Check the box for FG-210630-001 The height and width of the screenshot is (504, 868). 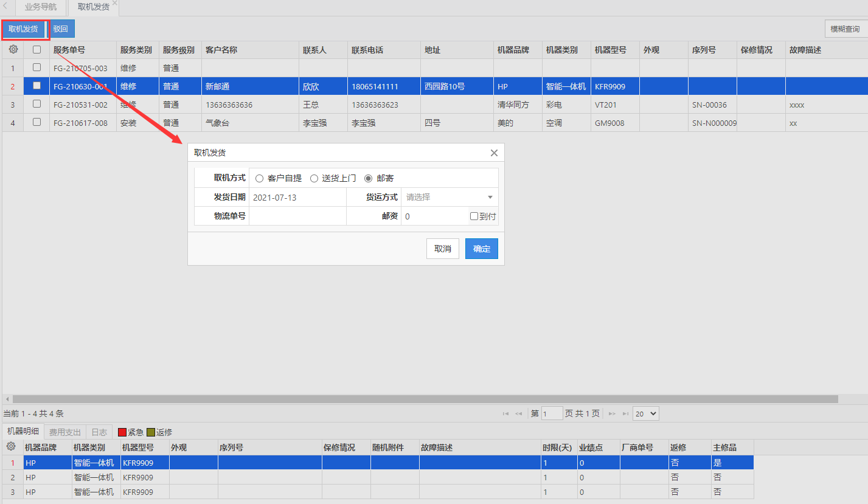pyautogui.click(x=37, y=86)
